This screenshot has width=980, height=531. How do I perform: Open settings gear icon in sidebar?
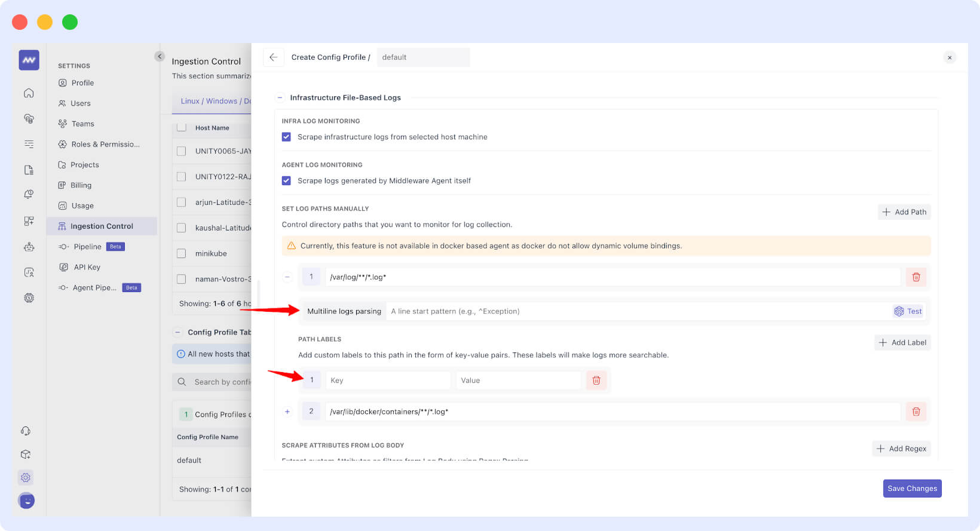[x=25, y=477]
